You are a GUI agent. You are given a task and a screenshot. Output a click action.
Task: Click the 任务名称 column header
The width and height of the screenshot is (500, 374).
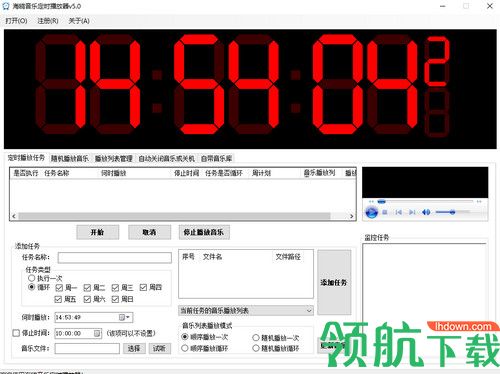(x=57, y=173)
